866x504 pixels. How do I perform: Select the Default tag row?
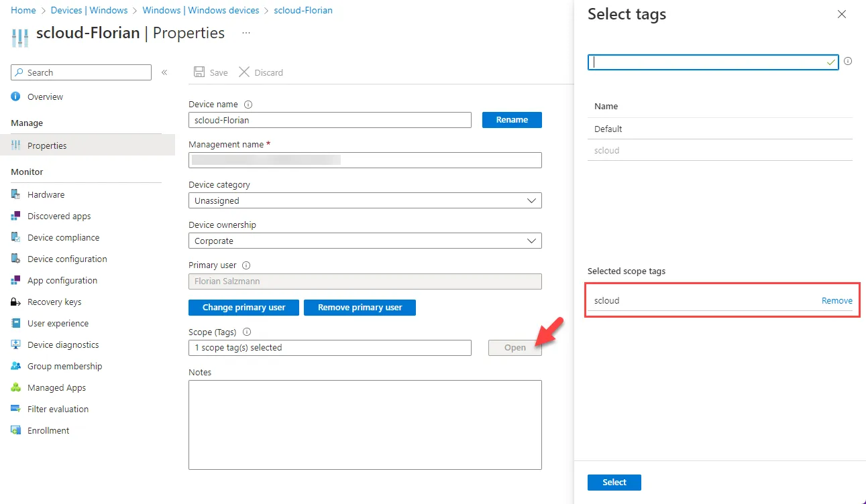pos(720,129)
